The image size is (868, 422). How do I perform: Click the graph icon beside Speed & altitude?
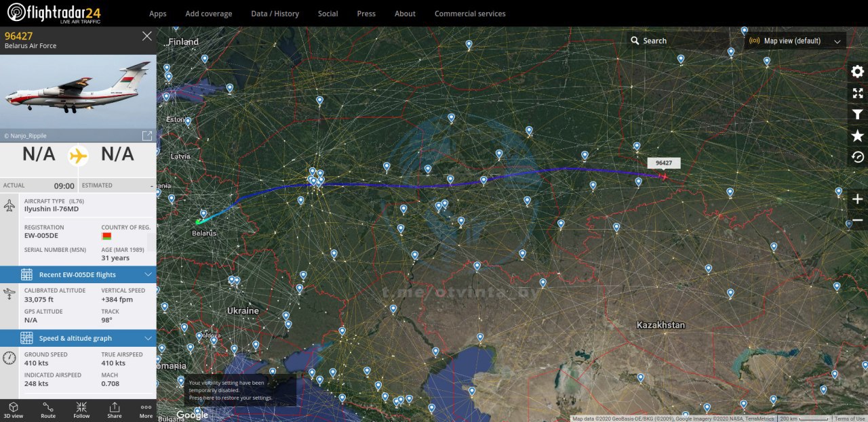pos(26,338)
